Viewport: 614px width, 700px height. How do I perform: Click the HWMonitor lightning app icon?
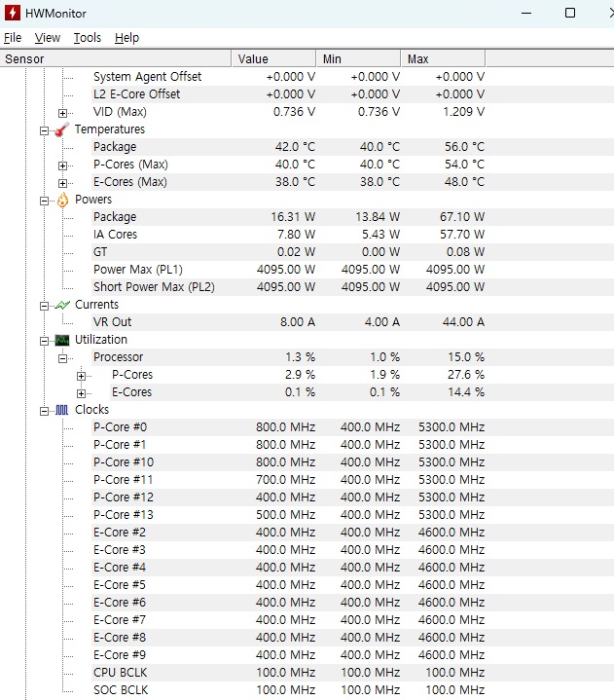click(x=12, y=13)
